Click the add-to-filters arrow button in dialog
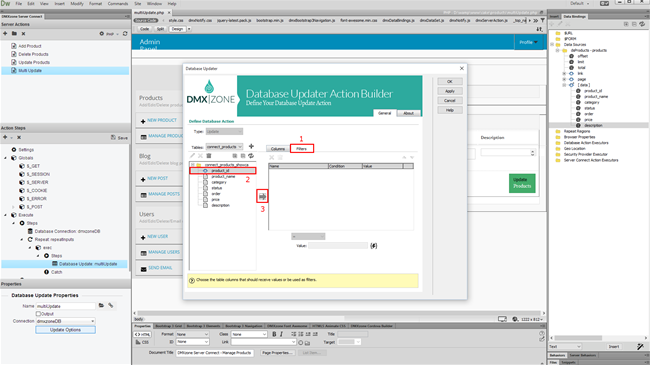The height and width of the screenshot is (365, 650). 262,196
